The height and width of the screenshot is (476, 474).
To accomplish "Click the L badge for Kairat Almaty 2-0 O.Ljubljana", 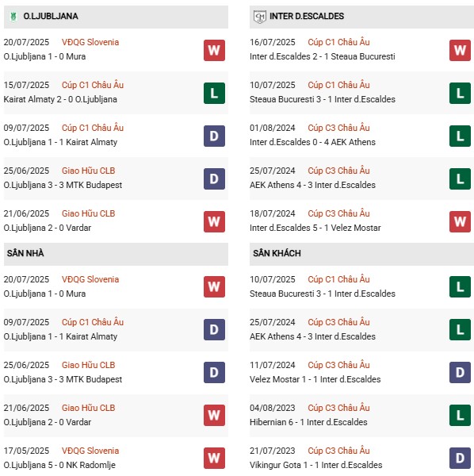I will (x=214, y=93).
